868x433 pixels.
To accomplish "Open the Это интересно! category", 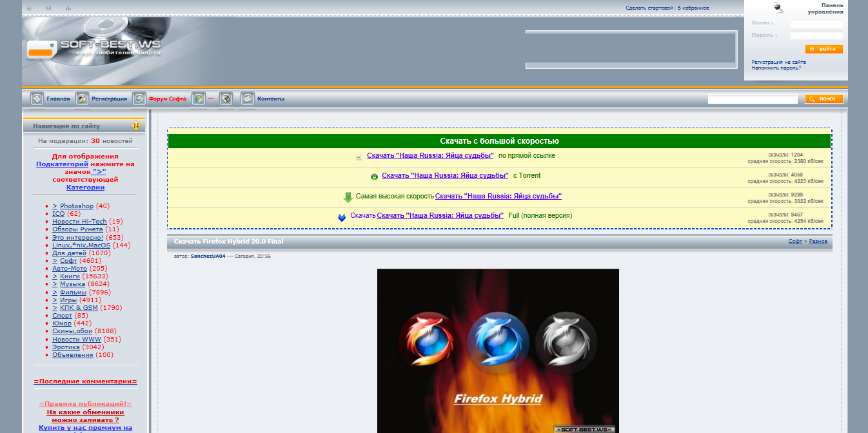I will click(x=77, y=238).
